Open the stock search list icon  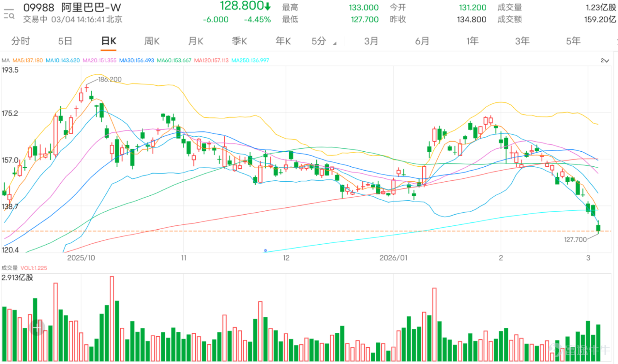[8, 14]
